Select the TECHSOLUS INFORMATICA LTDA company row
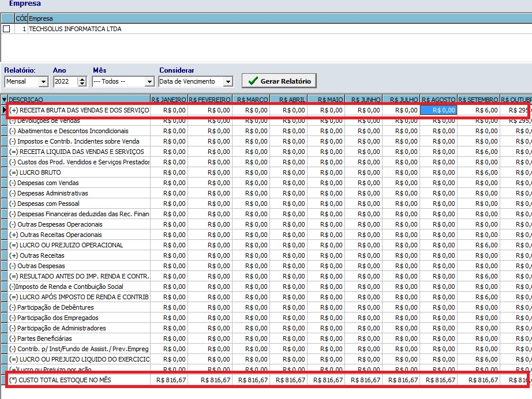 click(x=266, y=29)
